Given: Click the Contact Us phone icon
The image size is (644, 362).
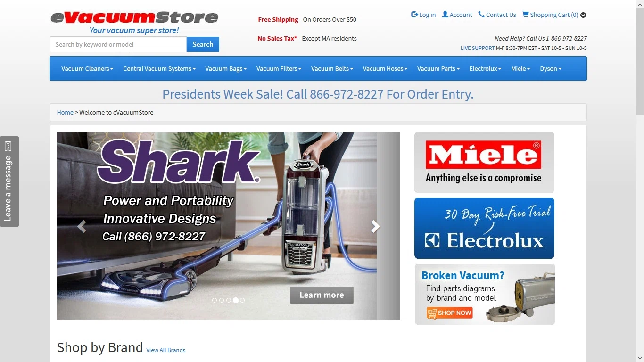Looking at the screenshot, I should tap(481, 15).
